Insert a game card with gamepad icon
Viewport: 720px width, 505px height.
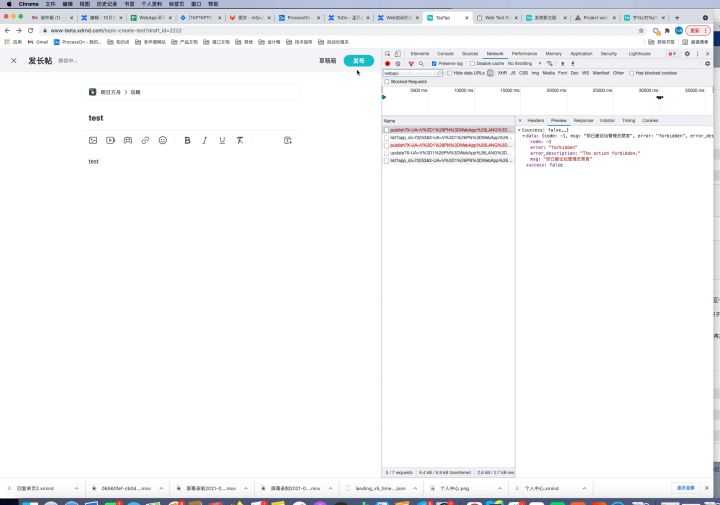(128, 140)
